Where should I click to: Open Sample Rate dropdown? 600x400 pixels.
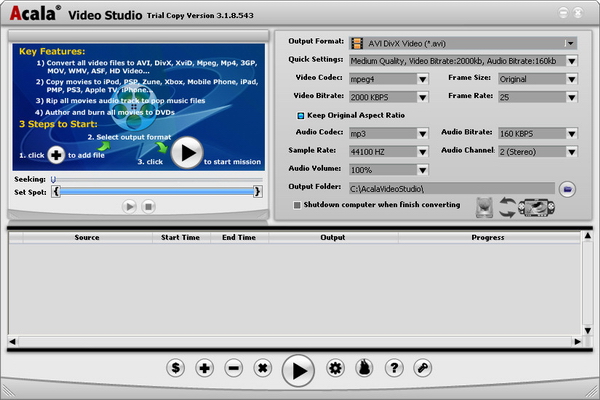pyautogui.click(x=422, y=152)
